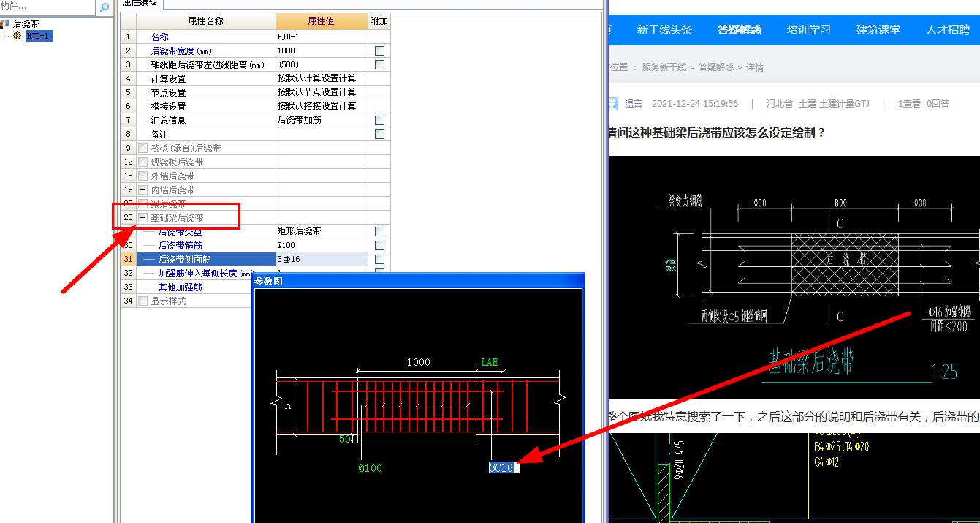The width and height of the screenshot is (980, 523).
Task: Select the 其他加强筋 property row
Action: click(x=180, y=287)
